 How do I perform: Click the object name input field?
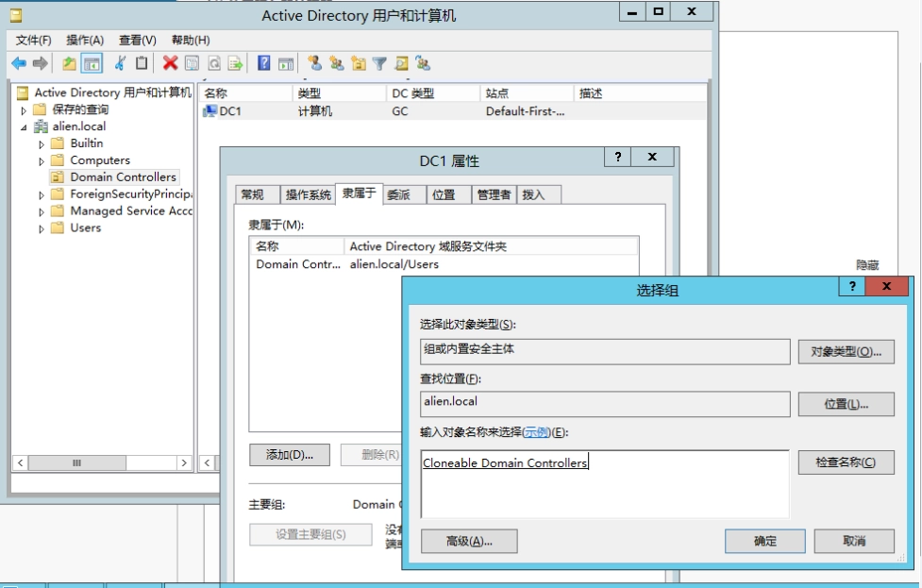click(x=604, y=483)
